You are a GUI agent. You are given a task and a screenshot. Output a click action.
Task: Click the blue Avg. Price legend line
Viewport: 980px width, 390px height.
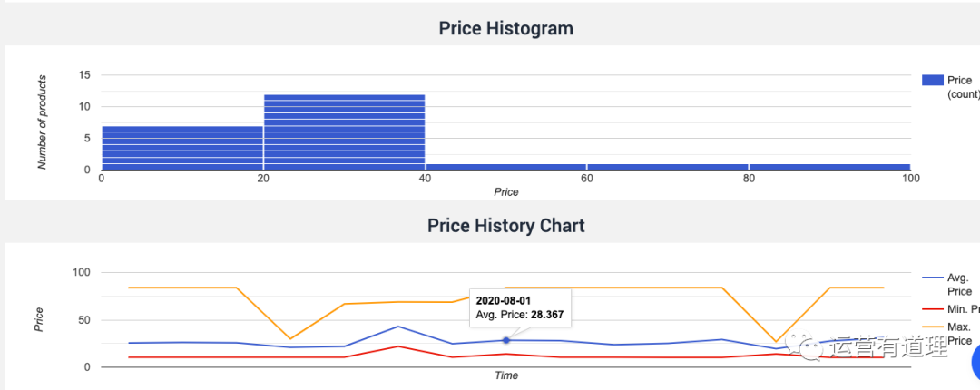[932, 278]
